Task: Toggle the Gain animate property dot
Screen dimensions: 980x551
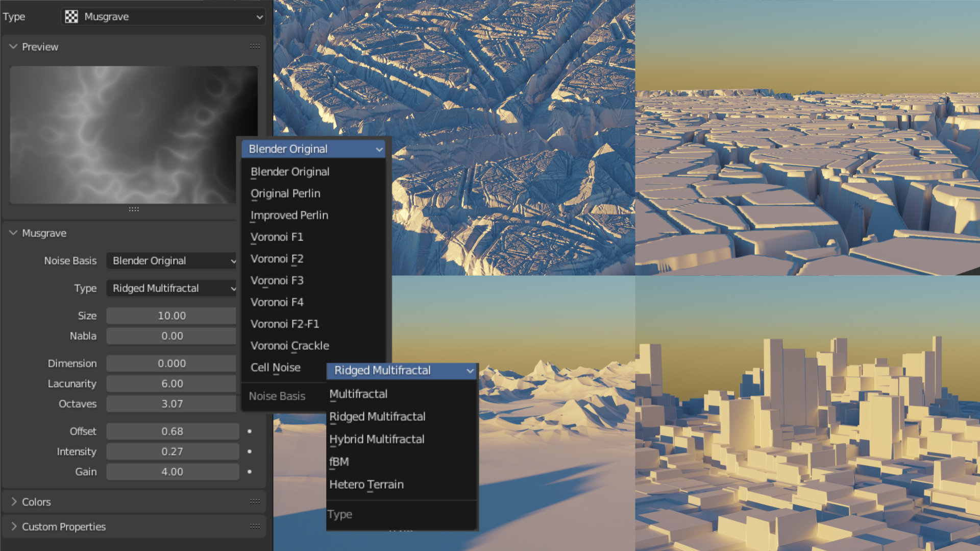Action: tap(250, 472)
